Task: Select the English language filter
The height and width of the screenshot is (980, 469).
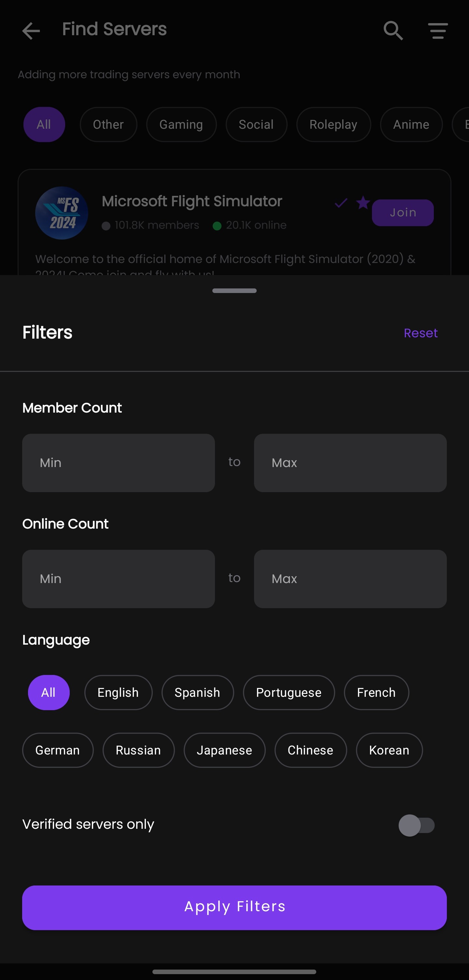Action: coord(118,693)
